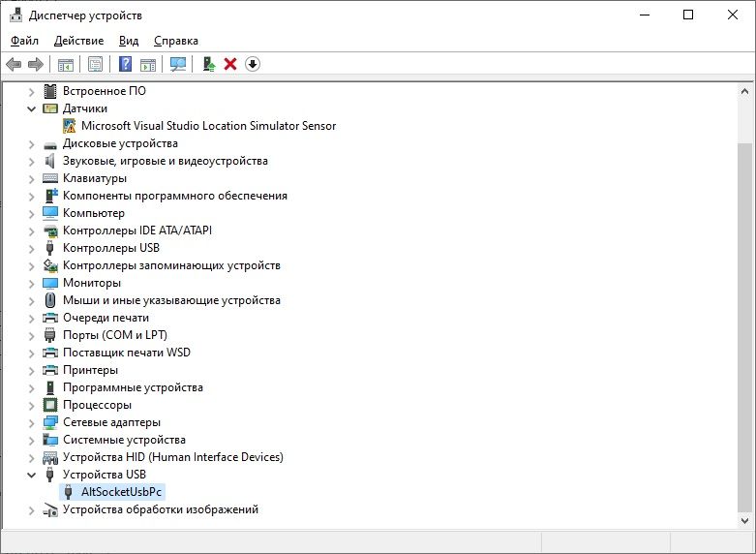Expand the Устройства HID node
Viewport: 756px width, 554px height.
click(31, 457)
